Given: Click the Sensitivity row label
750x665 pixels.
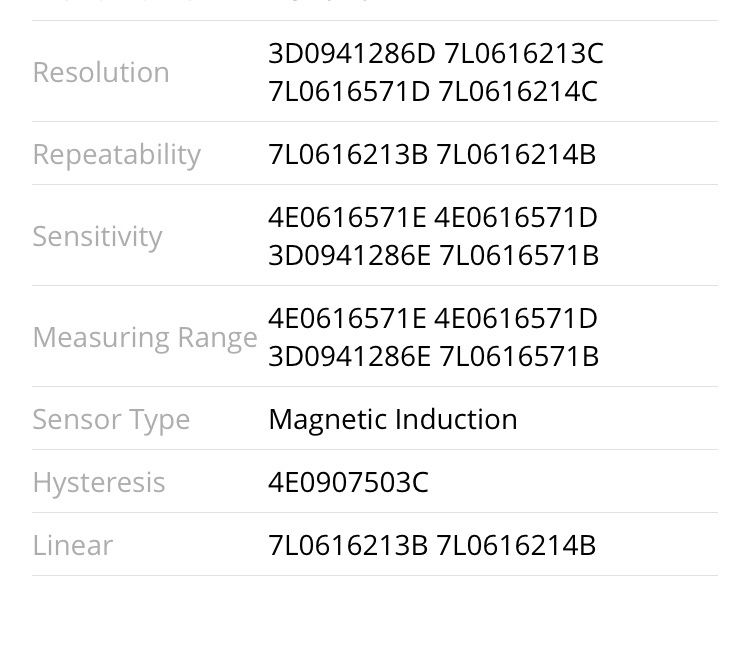Looking at the screenshot, I should click(x=97, y=236).
